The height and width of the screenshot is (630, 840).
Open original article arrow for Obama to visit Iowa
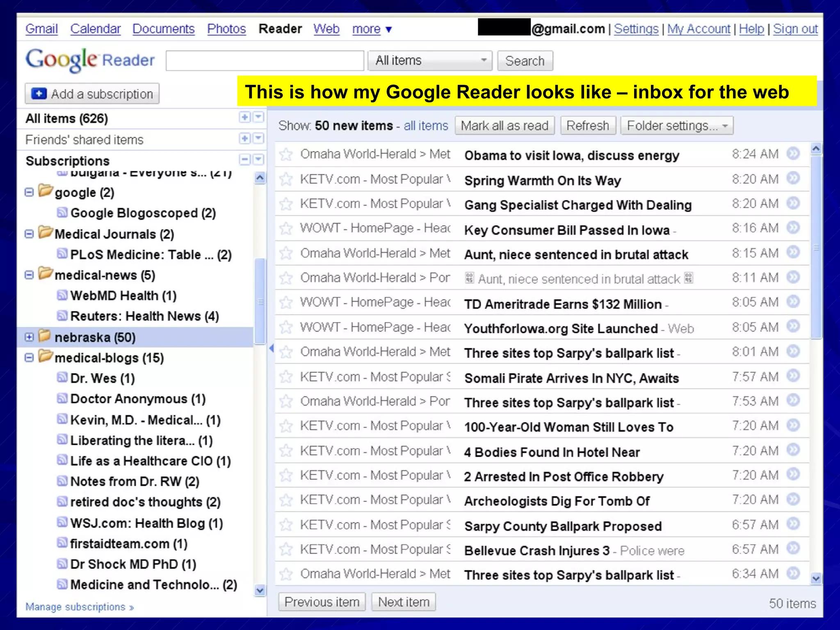[793, 154]
